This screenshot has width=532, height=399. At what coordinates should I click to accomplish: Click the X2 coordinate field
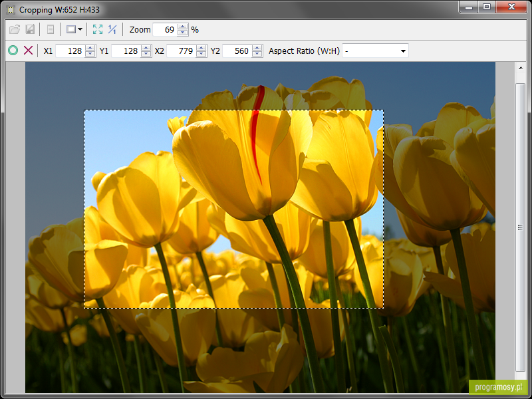(x=181, y=51)
